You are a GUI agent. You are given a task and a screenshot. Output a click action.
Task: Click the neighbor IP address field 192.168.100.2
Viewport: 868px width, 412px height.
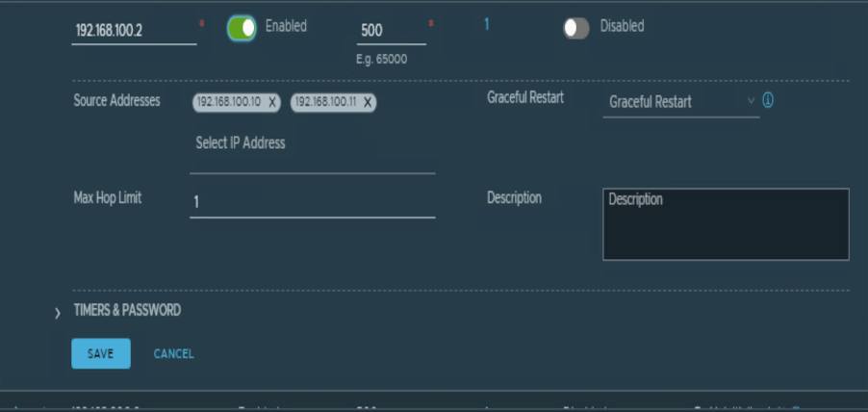pos(134,31)
